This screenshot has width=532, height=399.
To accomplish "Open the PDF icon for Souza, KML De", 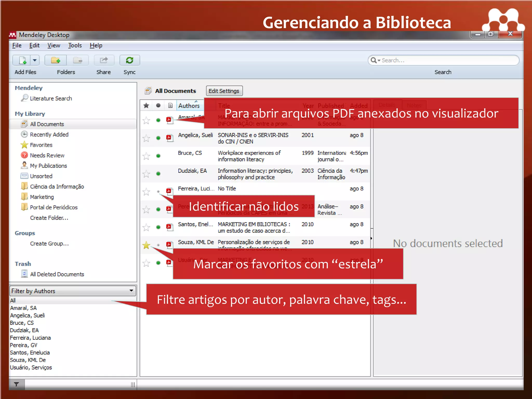I will 170,245.
